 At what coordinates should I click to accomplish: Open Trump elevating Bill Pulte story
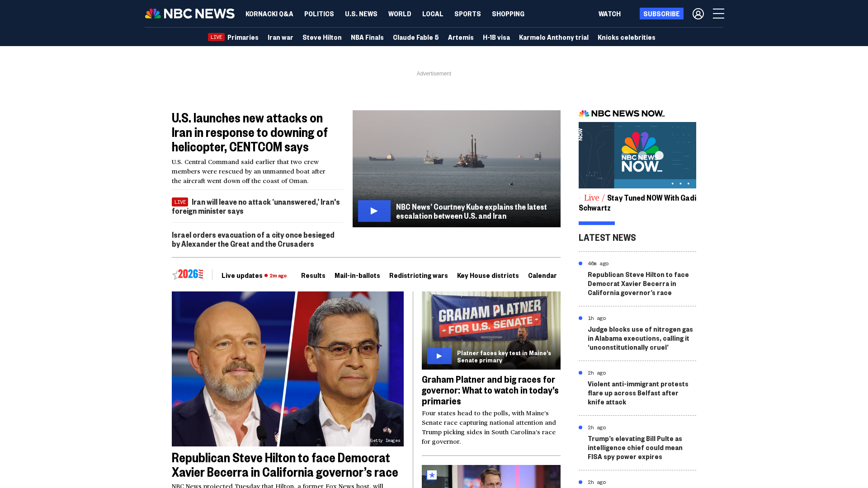[635, 448]
